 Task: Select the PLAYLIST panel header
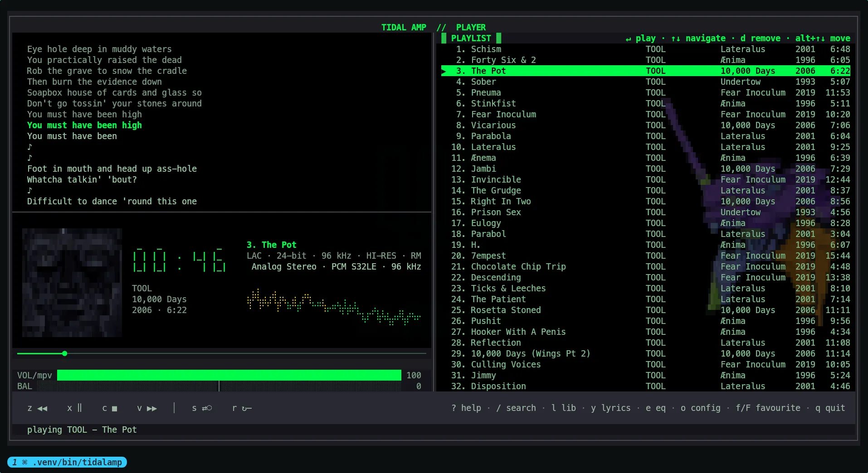[471, 39]
